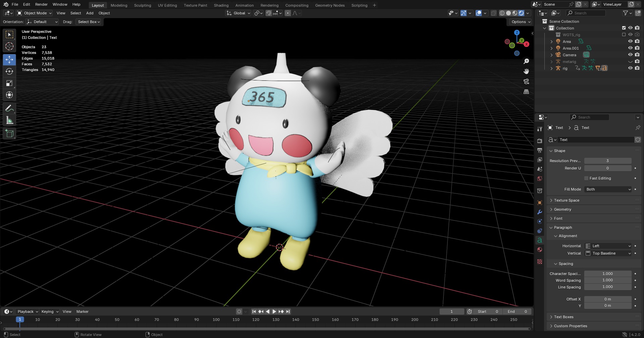
Task: Switch to rendered viewport shading
Action: pyautogui.click(x=521, y=13)
